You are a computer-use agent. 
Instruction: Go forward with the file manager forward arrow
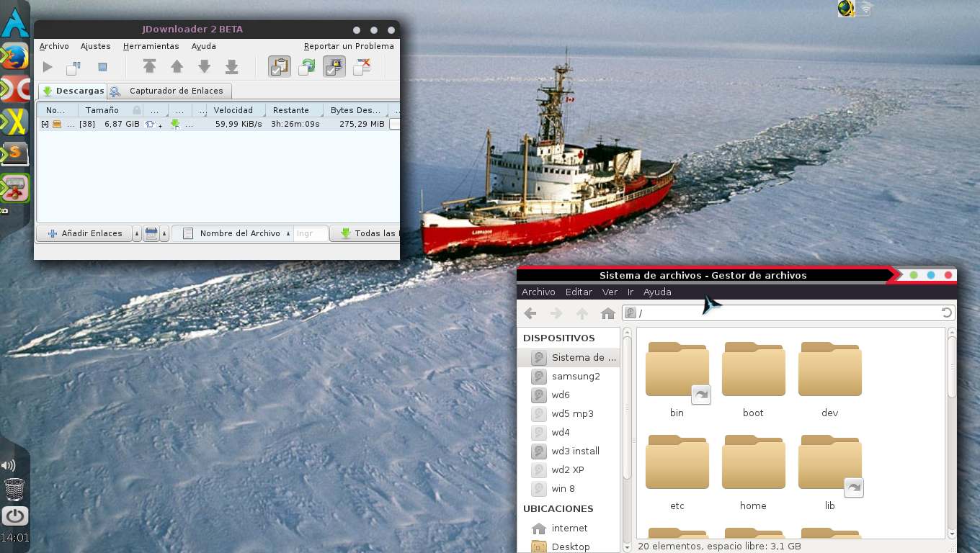[556, 313]
